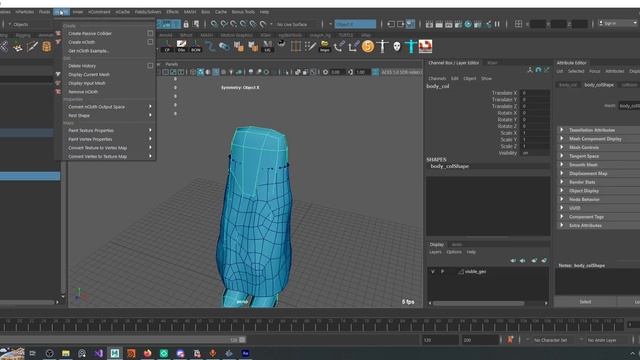
Task: Click the Select button in Attribute Editor
Action: [x=585, y=302]
